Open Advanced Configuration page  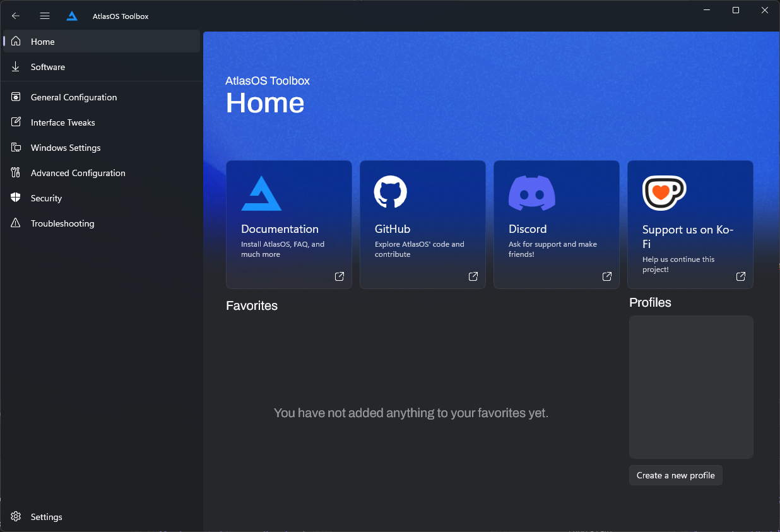pyautogui.click(x=102, y=173)
